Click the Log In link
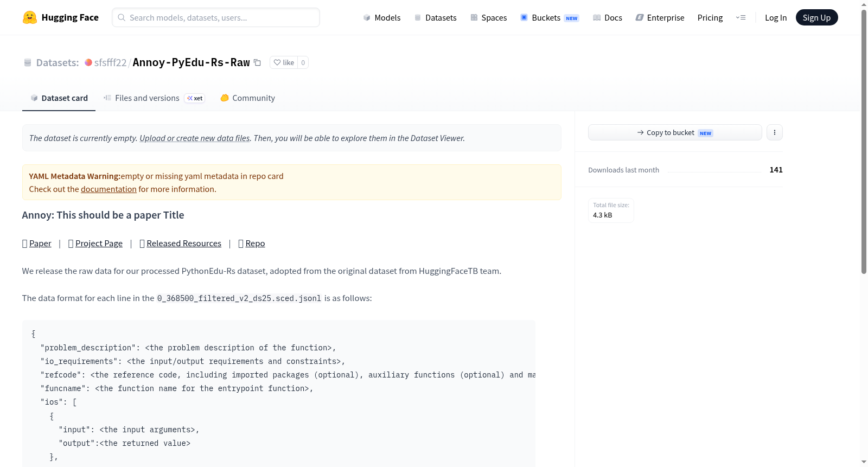The width and height of the screenshot is (868, 467). click(x=776, y=17)
